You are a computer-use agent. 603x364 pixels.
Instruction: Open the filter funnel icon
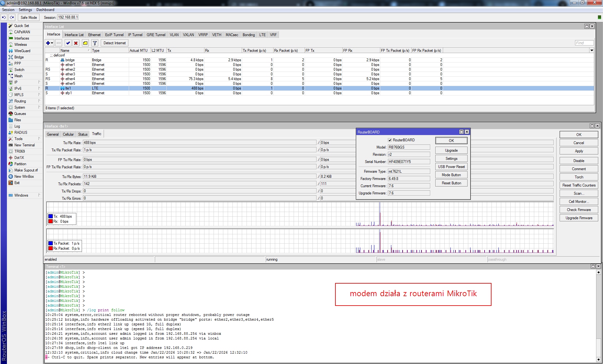pos(95,43)
